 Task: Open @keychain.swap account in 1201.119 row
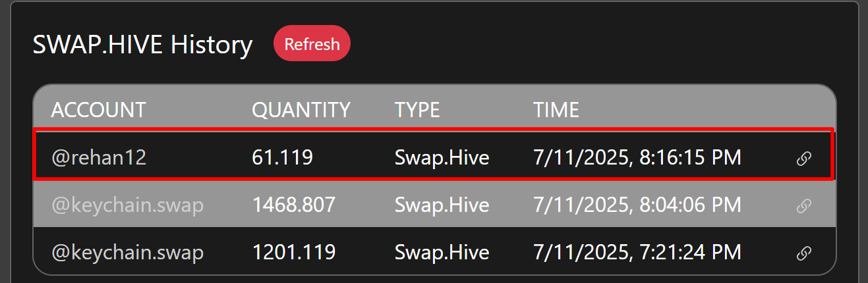(x=127, y=252)
